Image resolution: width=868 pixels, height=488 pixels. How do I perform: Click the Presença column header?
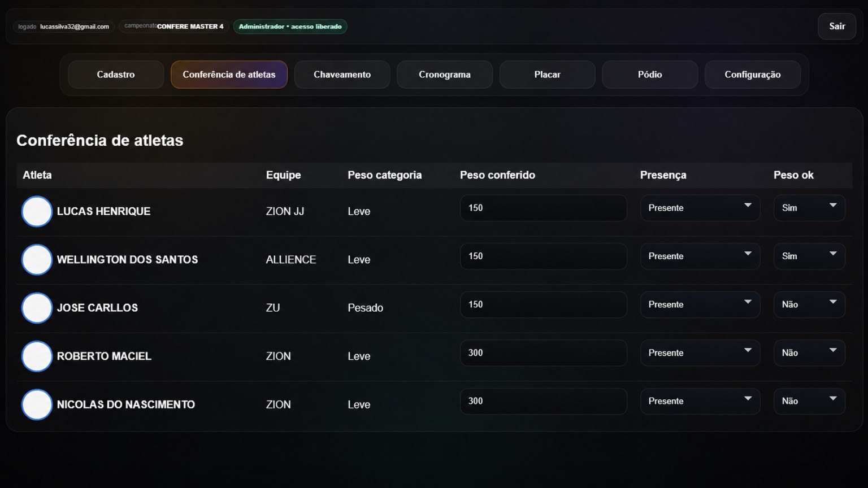[x=663, y=175]
